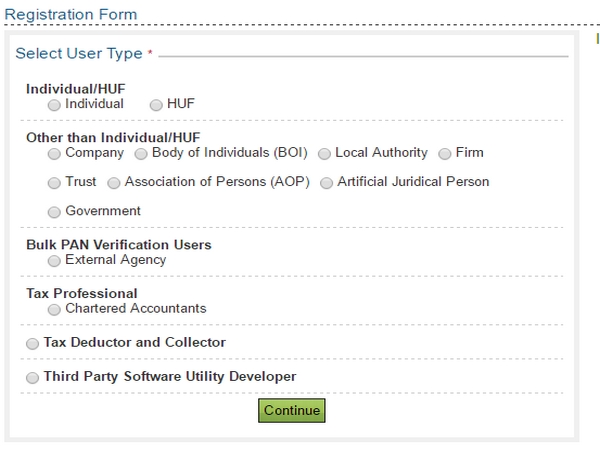Choose Third Party Software Utility Developer
Image resolution: width=600 pixels, height=450 pixels.
click(33, 378)
